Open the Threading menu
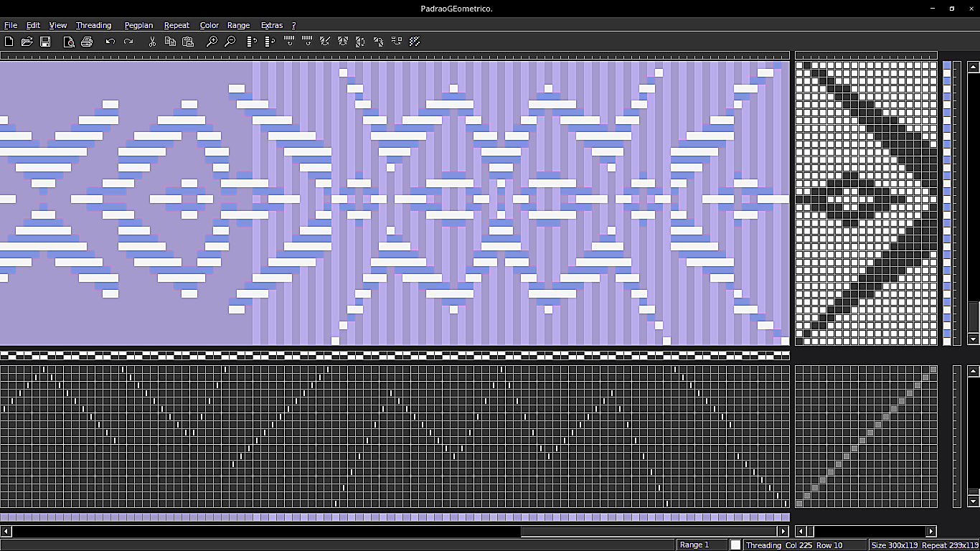Screen dimensions: 980x551 (93, 25)
